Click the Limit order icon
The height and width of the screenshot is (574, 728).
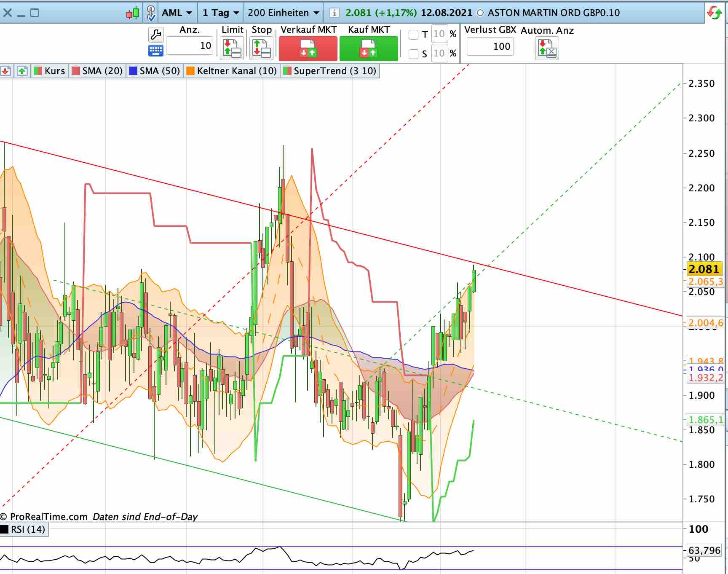pyautogui.click(x=232, y=48)
